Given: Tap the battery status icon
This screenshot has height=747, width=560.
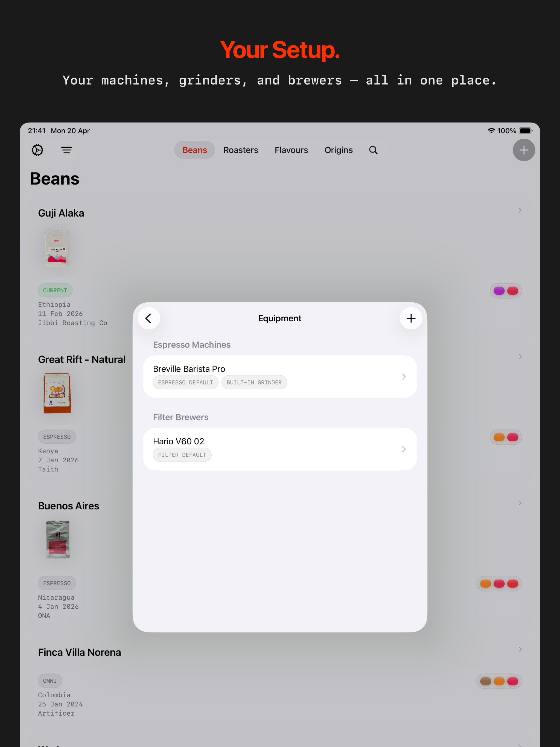Looking at the screenshot, I should pos(526,131).
